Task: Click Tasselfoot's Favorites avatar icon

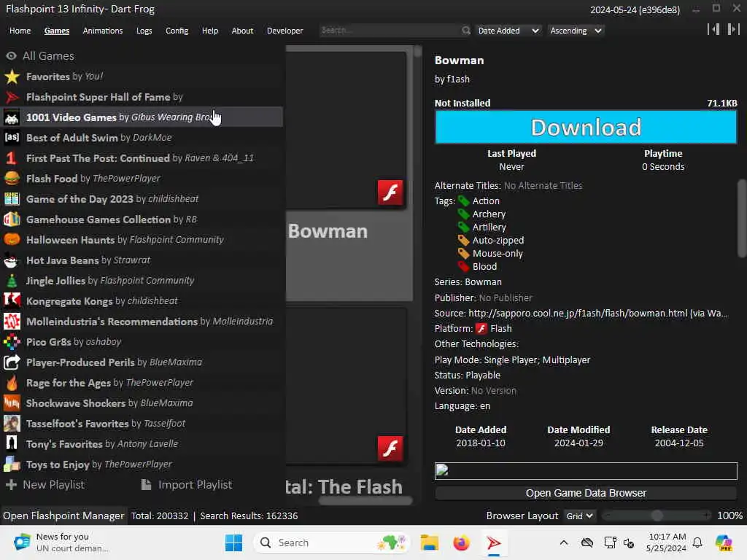Action: (12, 424)
